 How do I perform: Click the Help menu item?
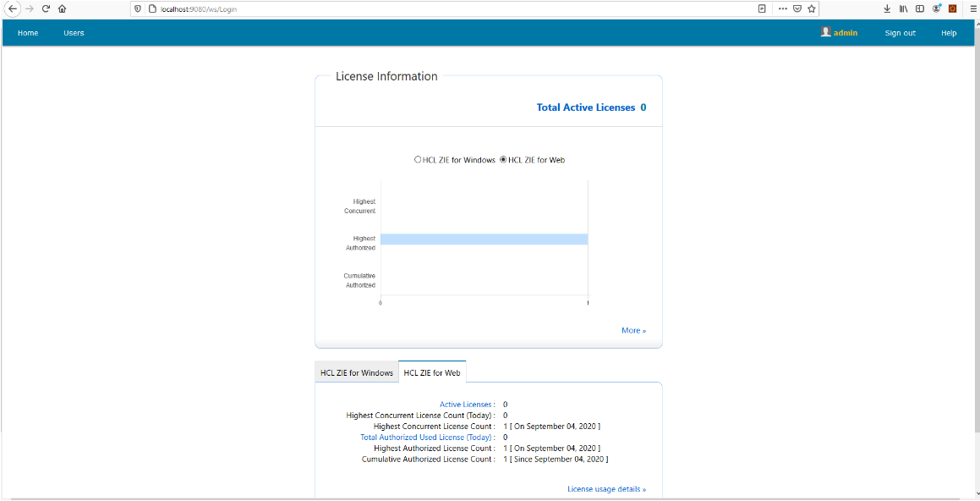point(949,33)
